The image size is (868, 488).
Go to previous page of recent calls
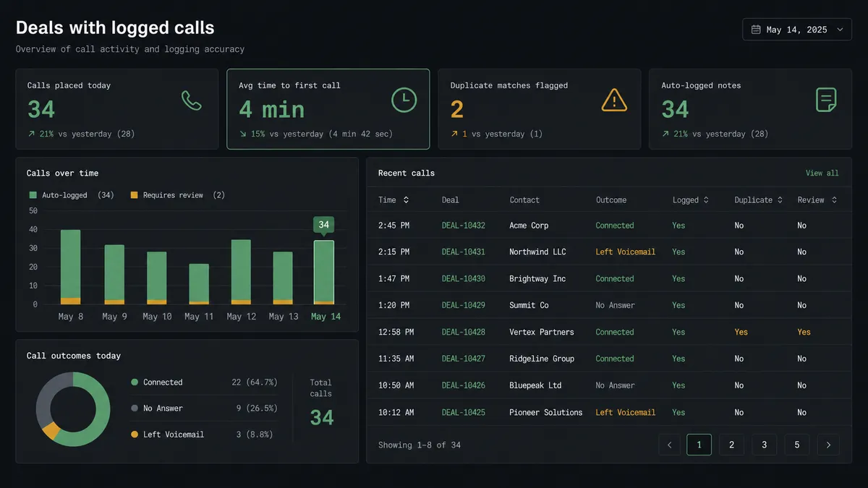[670, 445]
